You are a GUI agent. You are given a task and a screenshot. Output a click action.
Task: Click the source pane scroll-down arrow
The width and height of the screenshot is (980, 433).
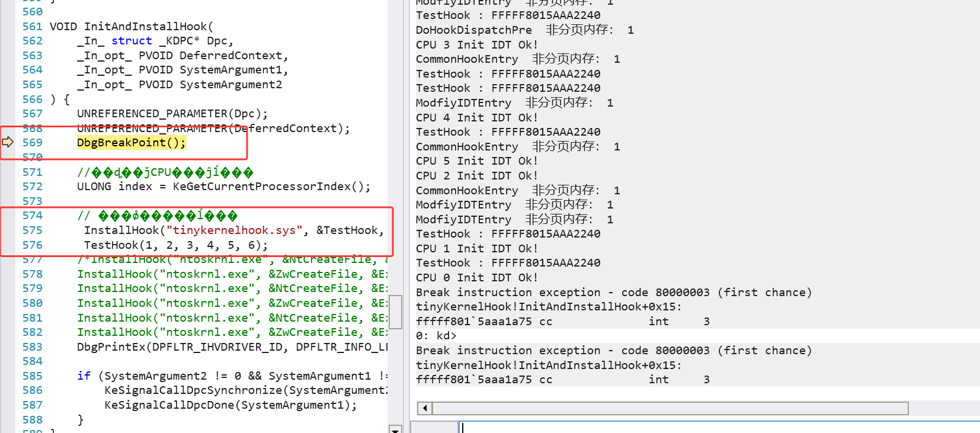(395, 429)
